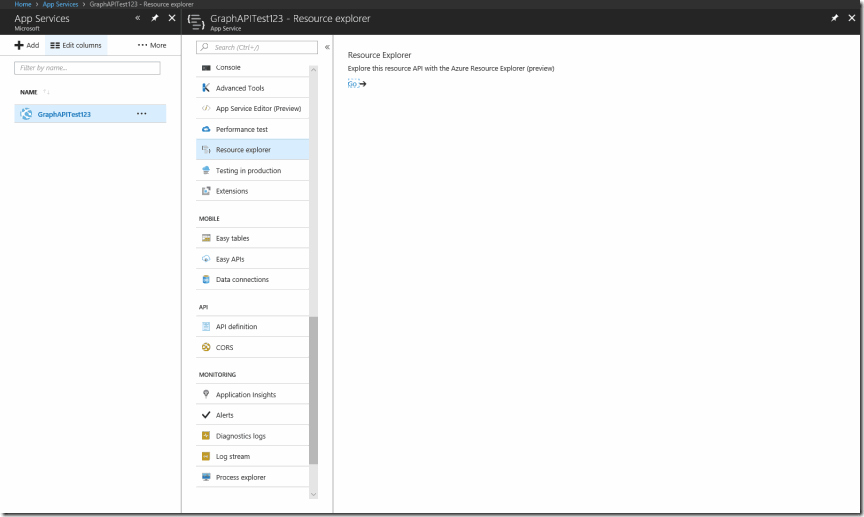Click the Extensions icon
The height and width of the screenshot is (517, 864).
click(206, 191)
